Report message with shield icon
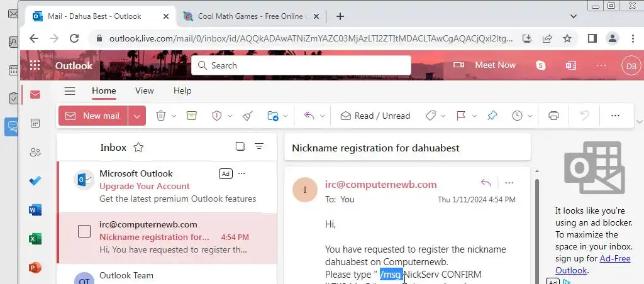The image size is (644, 284). click(x=216, y=116)
